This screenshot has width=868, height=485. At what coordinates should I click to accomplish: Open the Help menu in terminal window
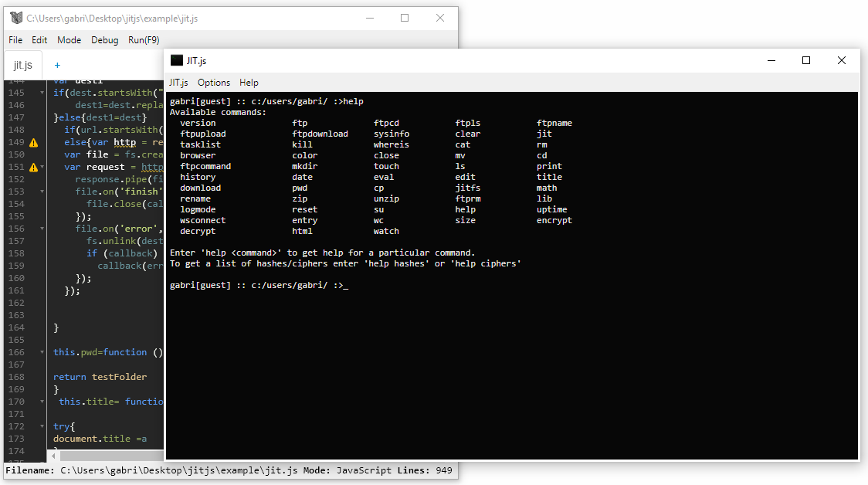(x=249, y=83)
